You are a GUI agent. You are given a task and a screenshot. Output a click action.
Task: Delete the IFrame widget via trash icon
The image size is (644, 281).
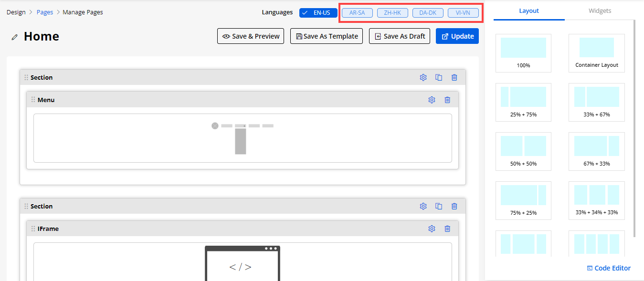pos(447,229)
